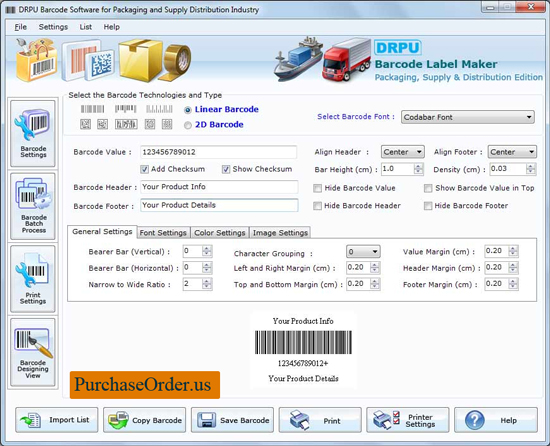Viewport: 550px width, 446px height.
Task: Open the Barcode Batch Process panel
Action: click(x=33, y=206)
